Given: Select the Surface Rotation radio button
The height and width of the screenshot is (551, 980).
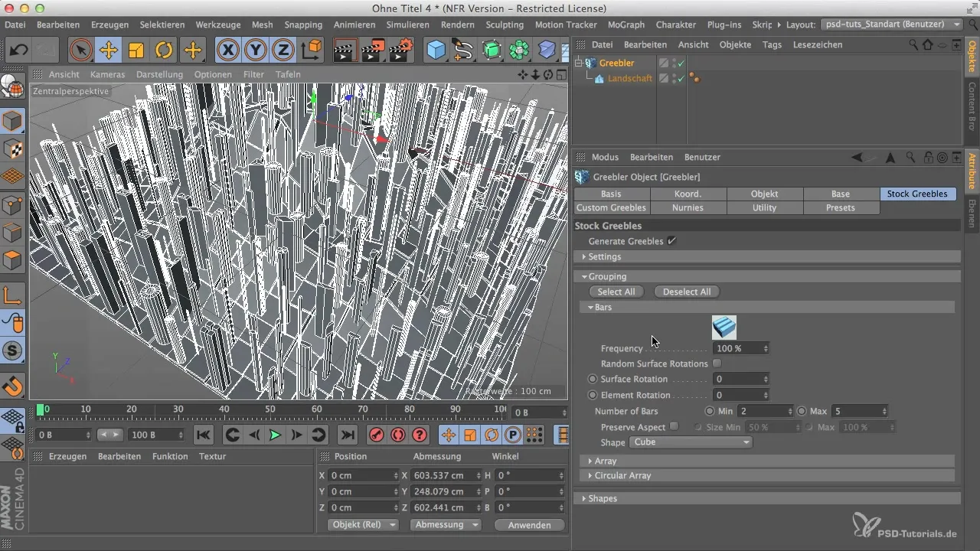Looking at the screenshot, I should [x=593, y=379].
